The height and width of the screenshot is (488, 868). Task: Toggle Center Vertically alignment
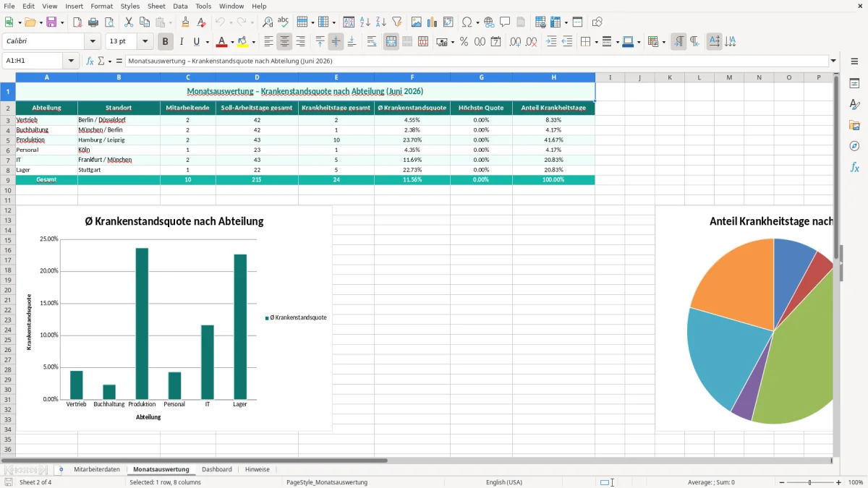coord(336,42)
